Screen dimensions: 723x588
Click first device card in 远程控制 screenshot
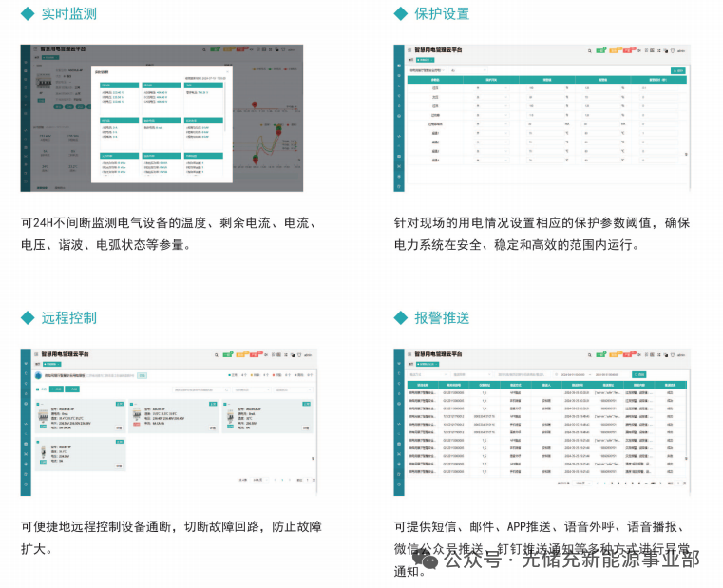80,415
